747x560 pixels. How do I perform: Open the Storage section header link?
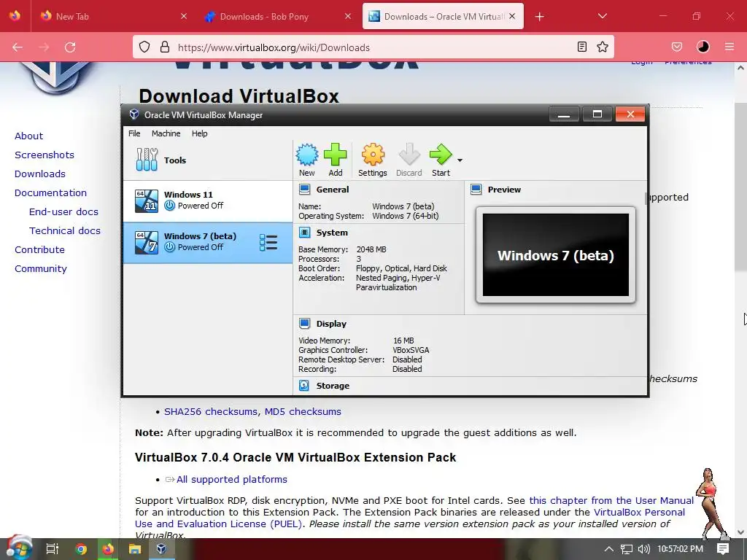click(333, 386)
